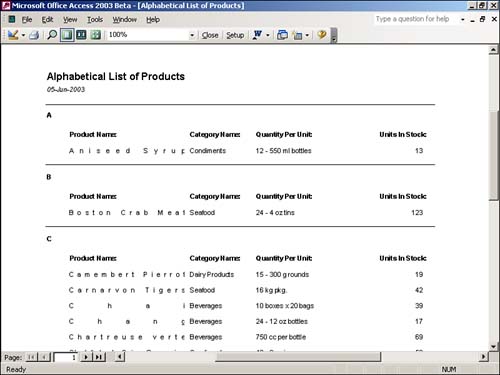Expand the toolbar options chevron

(334, 36)
